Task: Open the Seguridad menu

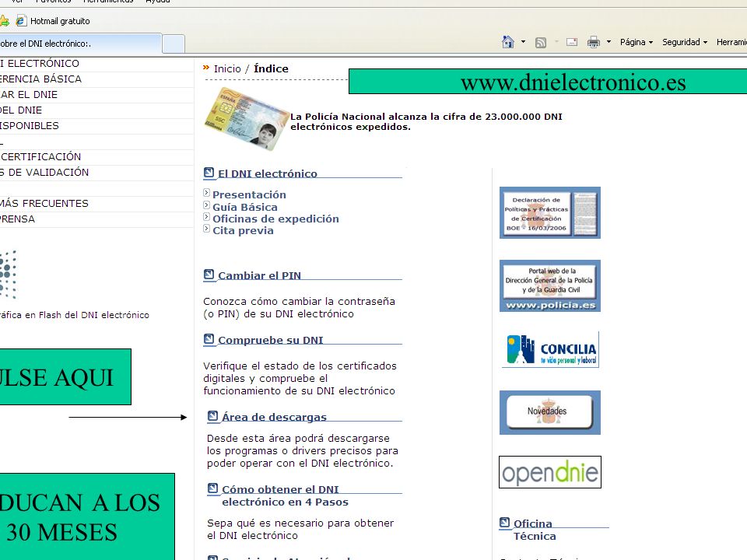Action: [x=685, y=42]
